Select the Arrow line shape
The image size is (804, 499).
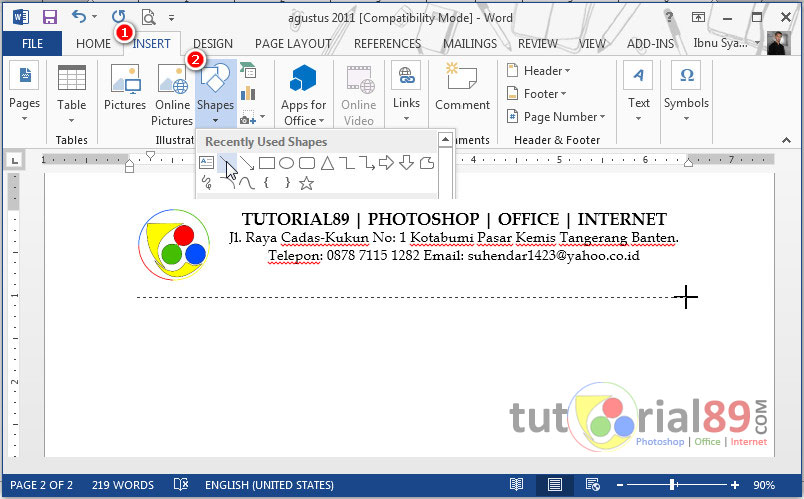247,164
